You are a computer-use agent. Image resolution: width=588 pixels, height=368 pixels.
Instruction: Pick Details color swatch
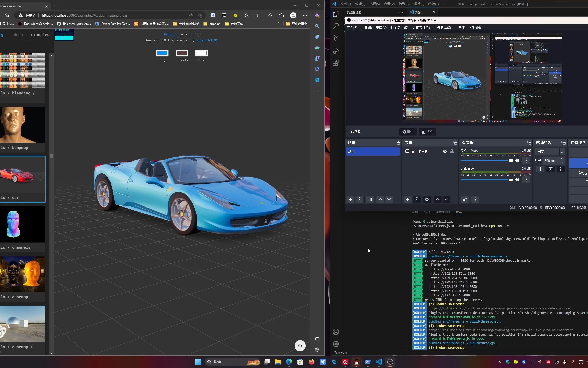[x=182, y=53]
